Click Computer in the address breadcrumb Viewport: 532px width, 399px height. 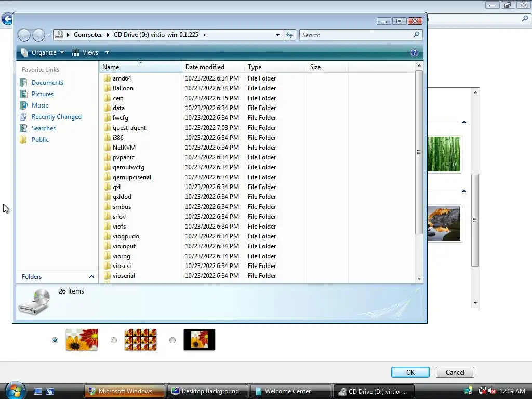pos(88,35)
